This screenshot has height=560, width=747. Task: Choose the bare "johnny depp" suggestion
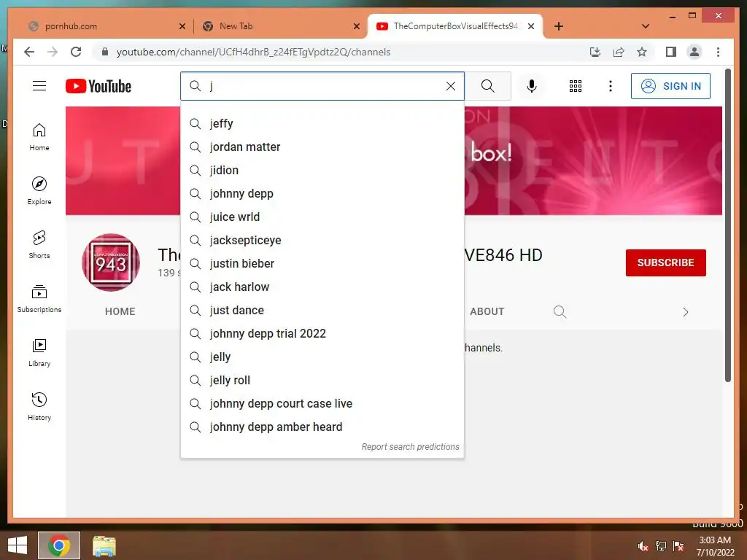point(322,194)
